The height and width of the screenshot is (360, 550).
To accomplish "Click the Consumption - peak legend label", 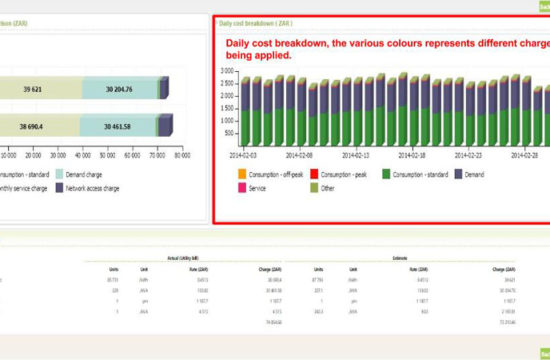I will tap(344, 174).
